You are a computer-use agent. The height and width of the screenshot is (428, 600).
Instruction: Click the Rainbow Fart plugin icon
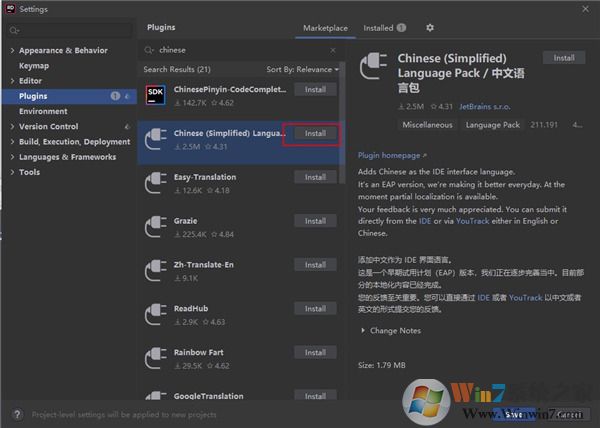tap(155, 358)
